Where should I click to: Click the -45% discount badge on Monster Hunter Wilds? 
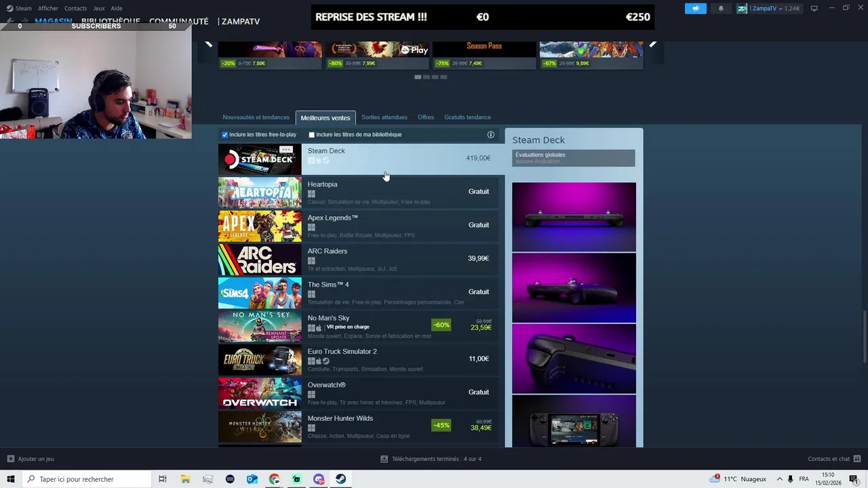pyautogui.click(x=441, y=426)
